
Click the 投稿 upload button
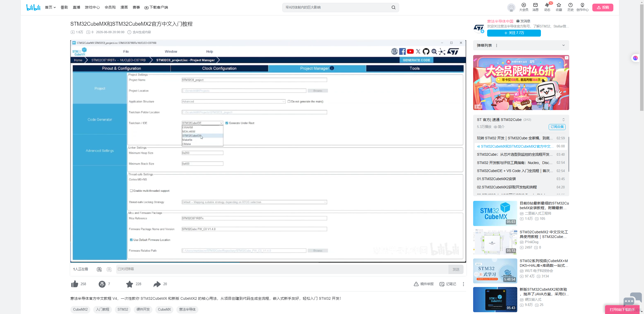point(603,7)
